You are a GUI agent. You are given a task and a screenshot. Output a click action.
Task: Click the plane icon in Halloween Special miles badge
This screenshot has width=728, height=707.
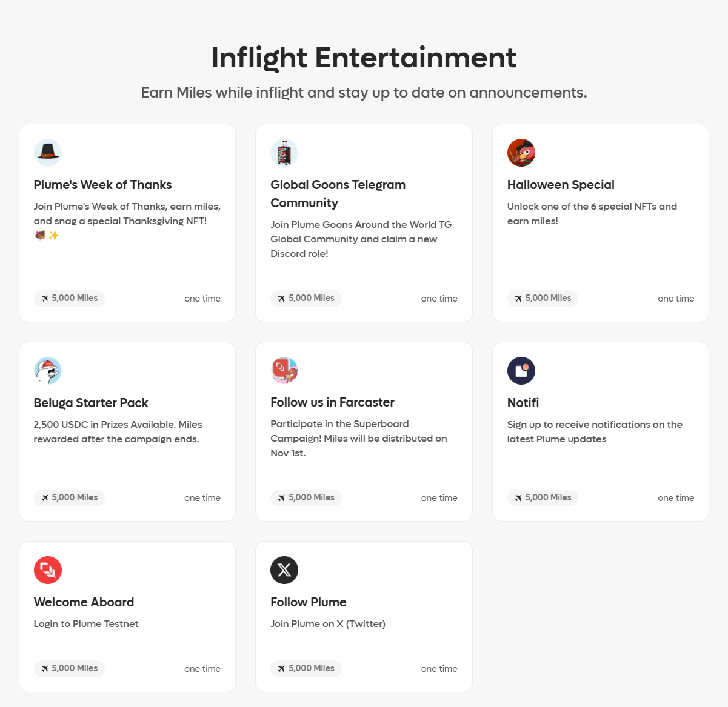[x=518, y=299]
